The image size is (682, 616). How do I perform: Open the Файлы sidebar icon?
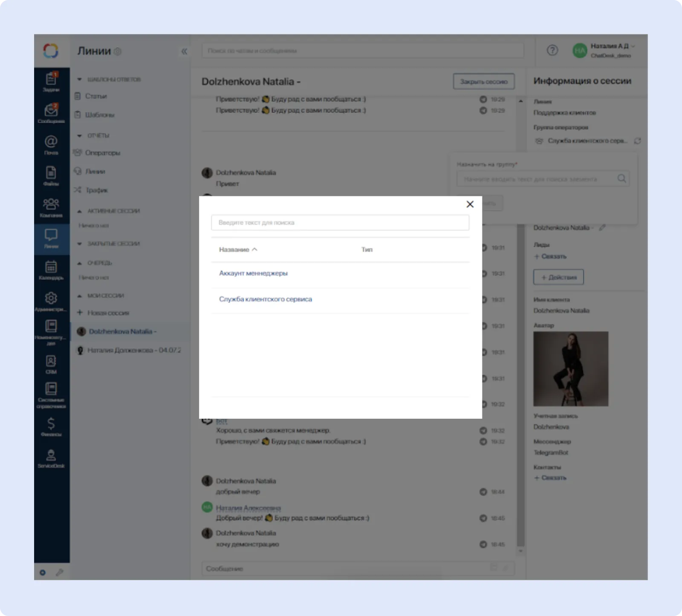coord(51,176)
